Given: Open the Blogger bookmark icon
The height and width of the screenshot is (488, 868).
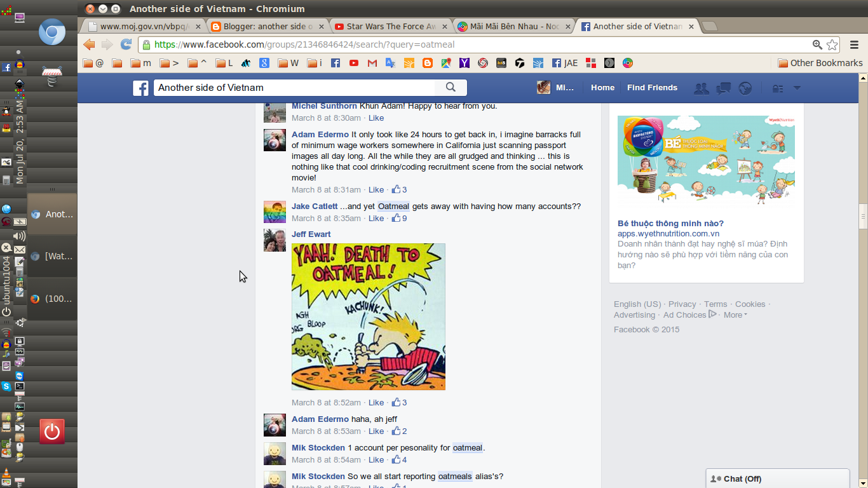Looking at the screenshot, I should point(428,63).
